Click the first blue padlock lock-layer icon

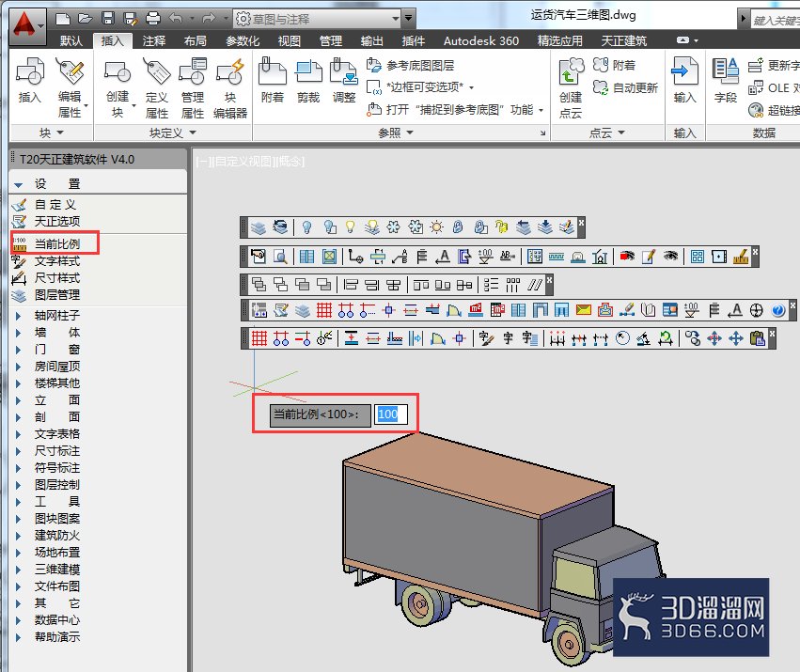458,227
